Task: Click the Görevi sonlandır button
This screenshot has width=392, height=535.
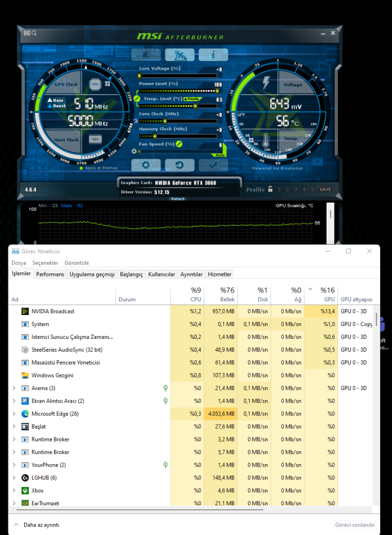Action: point(355,525)
